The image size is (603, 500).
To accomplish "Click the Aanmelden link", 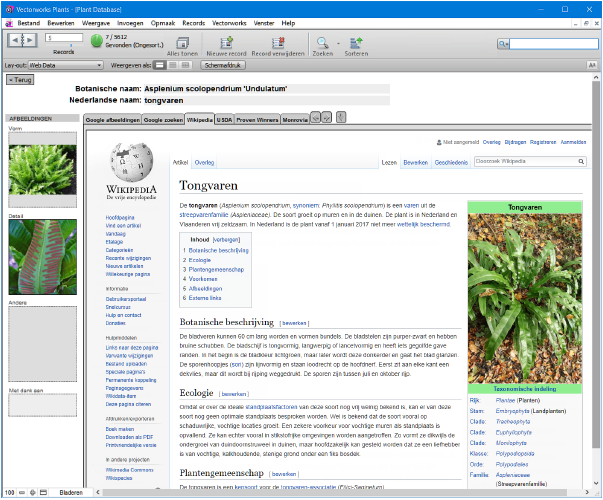I will coord(573,142).
